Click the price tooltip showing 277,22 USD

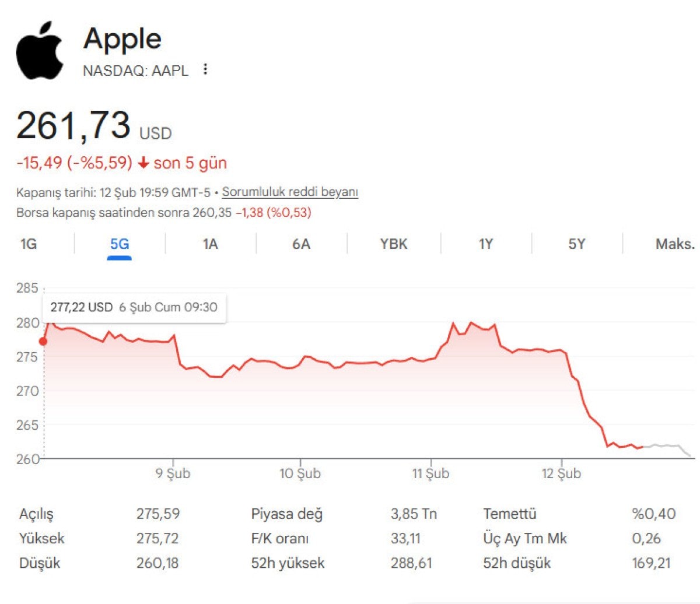133,307
